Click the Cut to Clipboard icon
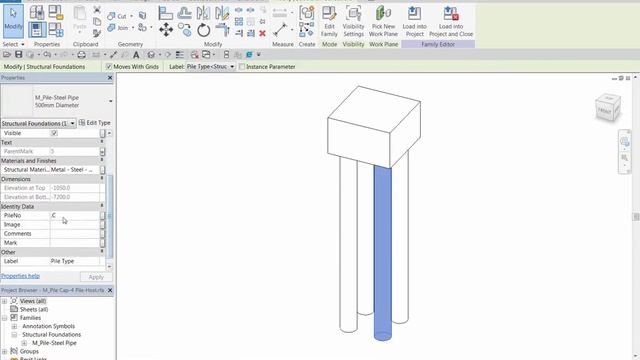The height and width of the screenshot is (360, 640). point(97,10)
